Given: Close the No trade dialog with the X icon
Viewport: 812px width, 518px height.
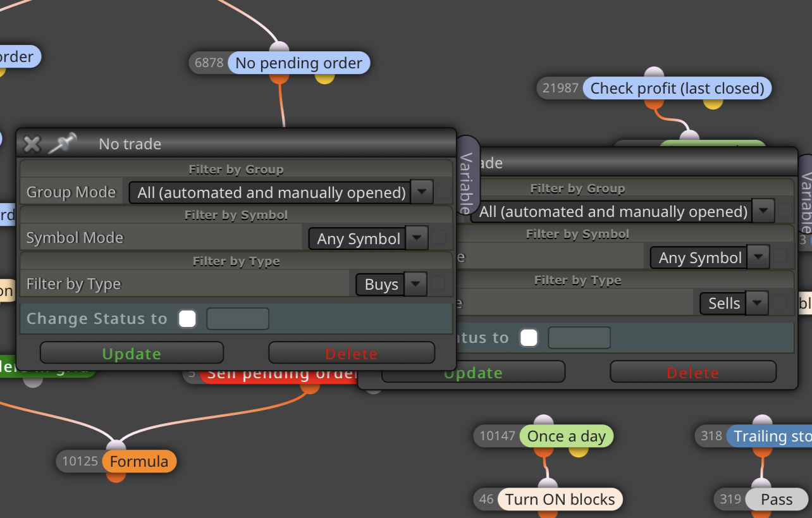Looking at the screenshot, I should click(32, 144).
